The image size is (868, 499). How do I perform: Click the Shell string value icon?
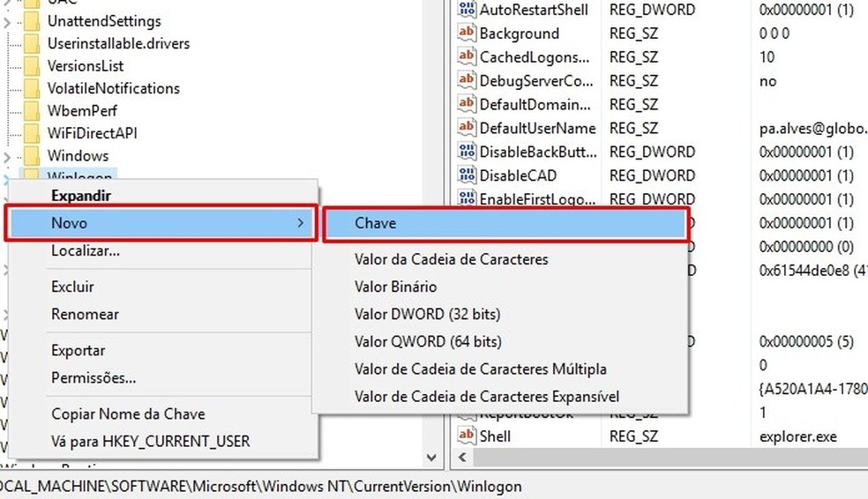(x=467, y=436)
